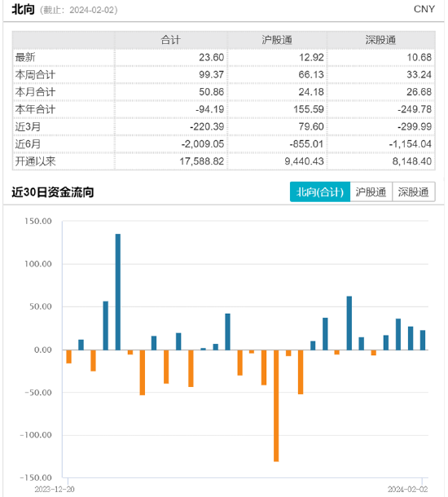The image size is (448, 497).
Task: Click the value 79.60
Action: click(x=311, y=127)
